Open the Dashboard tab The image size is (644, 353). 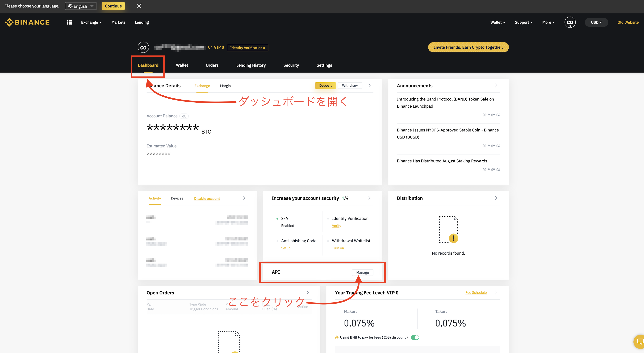pos(148,65)
